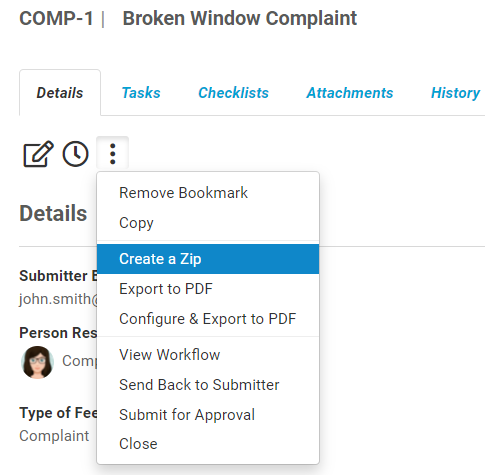Click the edit pencil icon
Screen dimensions: 485x475
tap(38, 154)
